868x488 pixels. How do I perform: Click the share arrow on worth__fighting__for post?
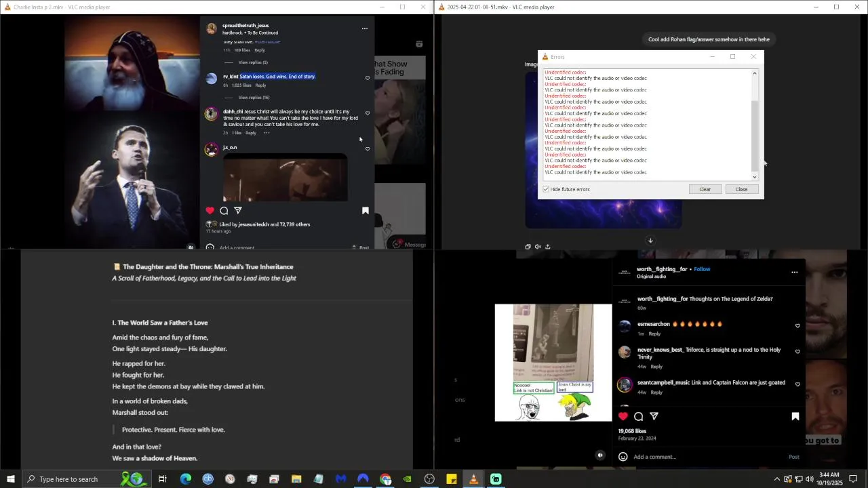click(654, 416)
